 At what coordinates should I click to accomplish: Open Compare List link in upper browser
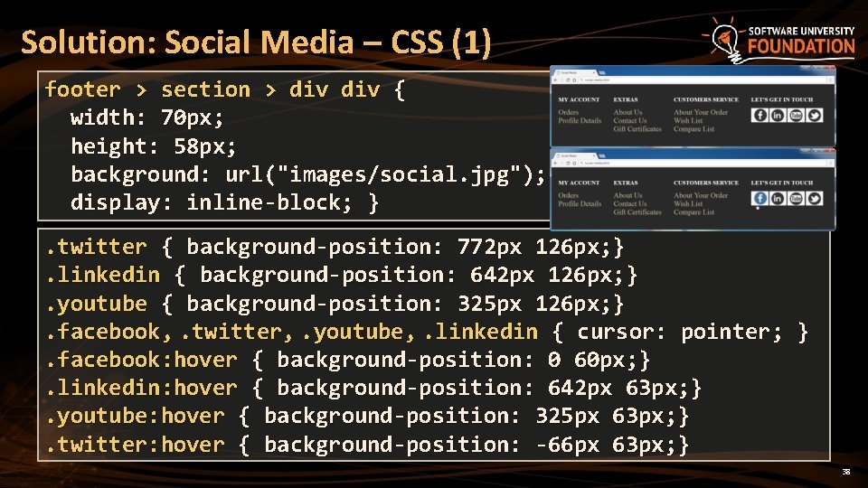[x=694, y=129]
